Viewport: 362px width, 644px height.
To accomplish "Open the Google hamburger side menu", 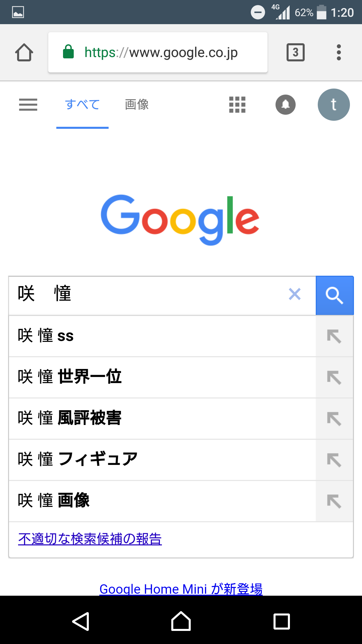I will coord(28,105).
